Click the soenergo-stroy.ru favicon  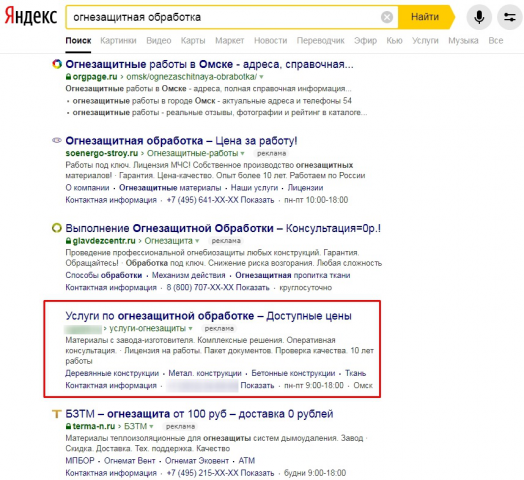57,140
